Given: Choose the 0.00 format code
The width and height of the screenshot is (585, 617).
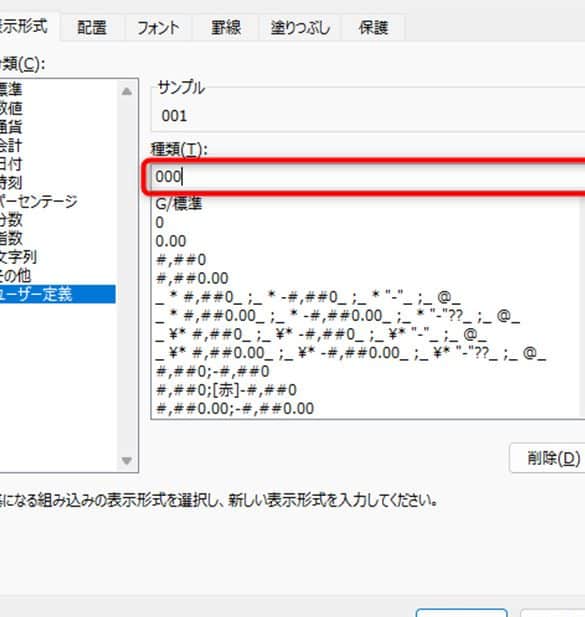Looking at the screenshot, I should pos(171,241).
